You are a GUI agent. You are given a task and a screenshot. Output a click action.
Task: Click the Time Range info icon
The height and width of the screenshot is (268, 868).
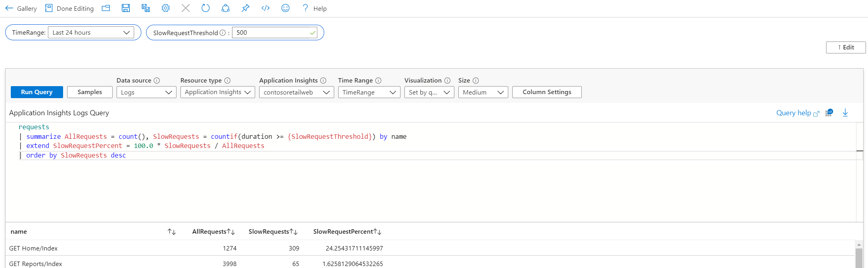point(379,81)
